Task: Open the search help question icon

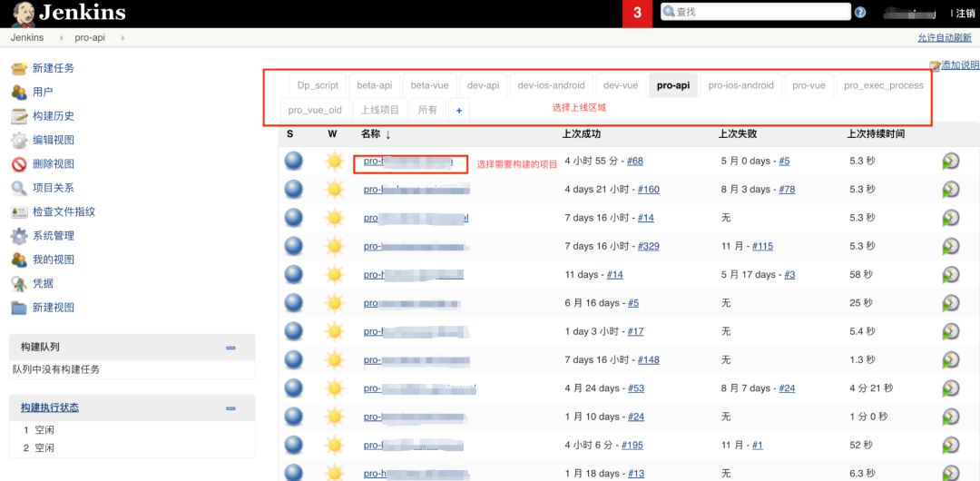Action: point(860,13)
